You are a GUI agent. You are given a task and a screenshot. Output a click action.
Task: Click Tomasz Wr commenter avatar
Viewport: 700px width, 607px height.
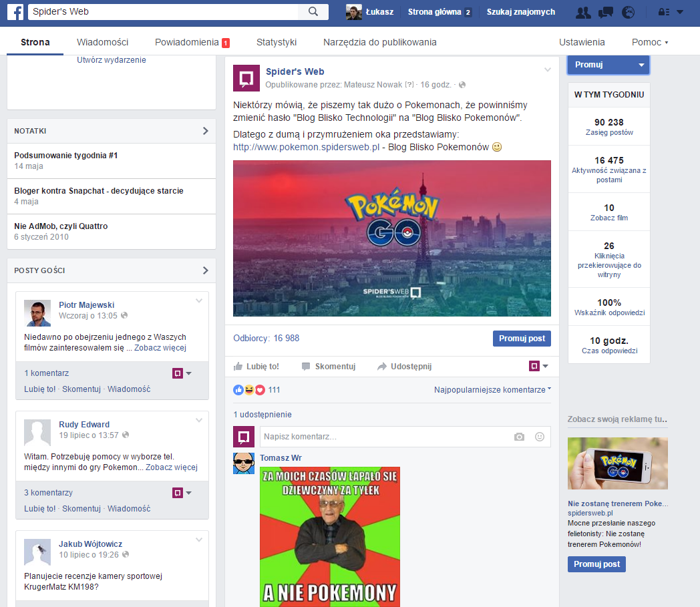pos(244,463)
